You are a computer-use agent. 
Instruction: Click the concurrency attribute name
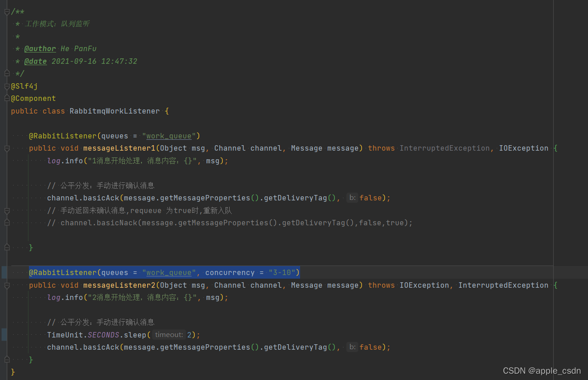[x=230, y=272]
